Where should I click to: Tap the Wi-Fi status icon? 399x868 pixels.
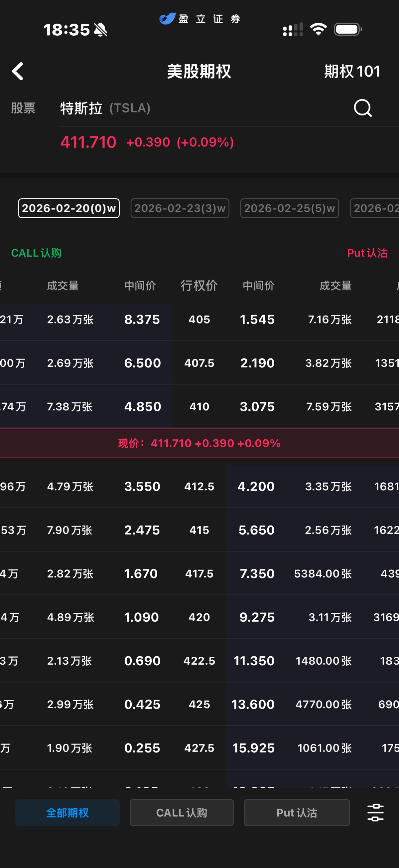(318, 29)
